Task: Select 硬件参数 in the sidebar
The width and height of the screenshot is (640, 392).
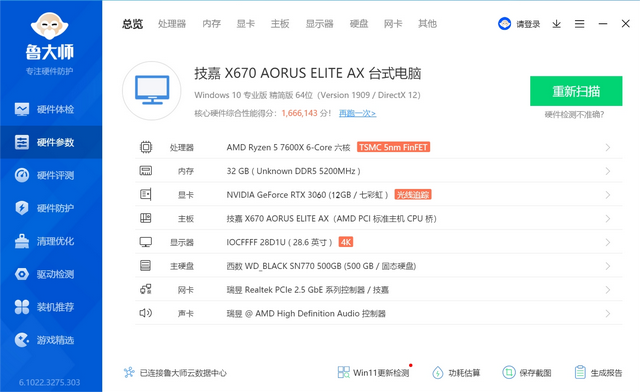Action: point(51,142)
